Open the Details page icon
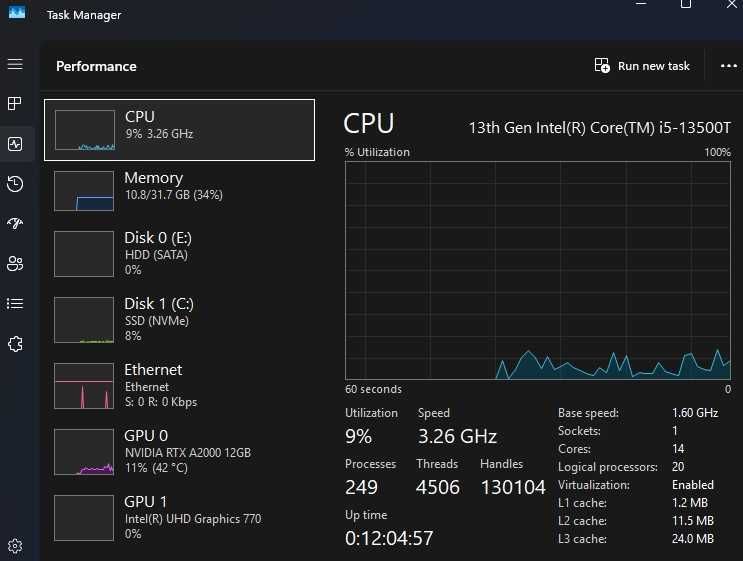Viewport: 743px width, 561px height. tap(15, 304)
